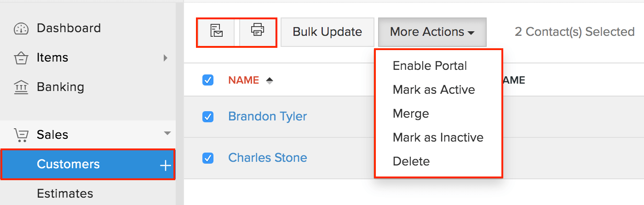Viewport: 644px width, 205px height.
Task: Open the More Actions dropdown
Action: click(432, 32)
